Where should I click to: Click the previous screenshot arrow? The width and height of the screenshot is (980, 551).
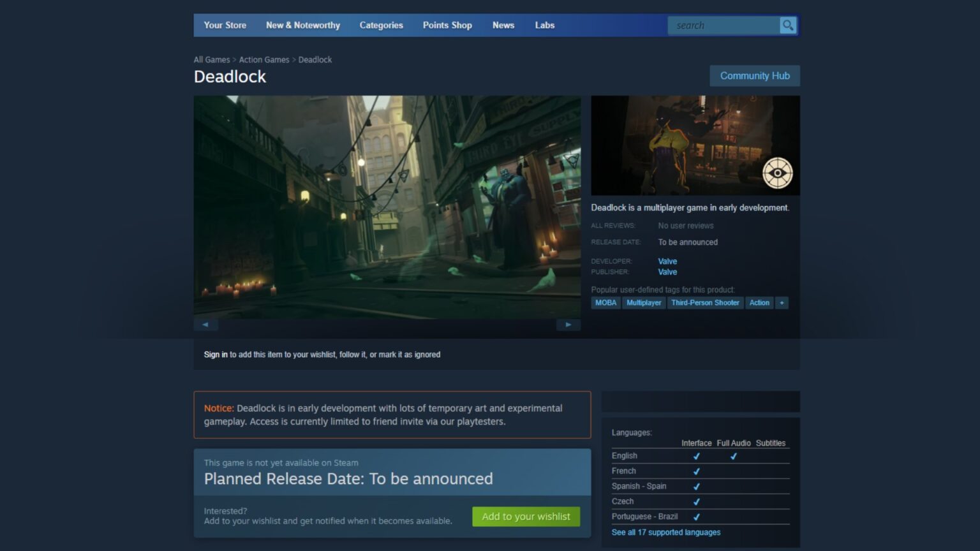click(206, 325)
